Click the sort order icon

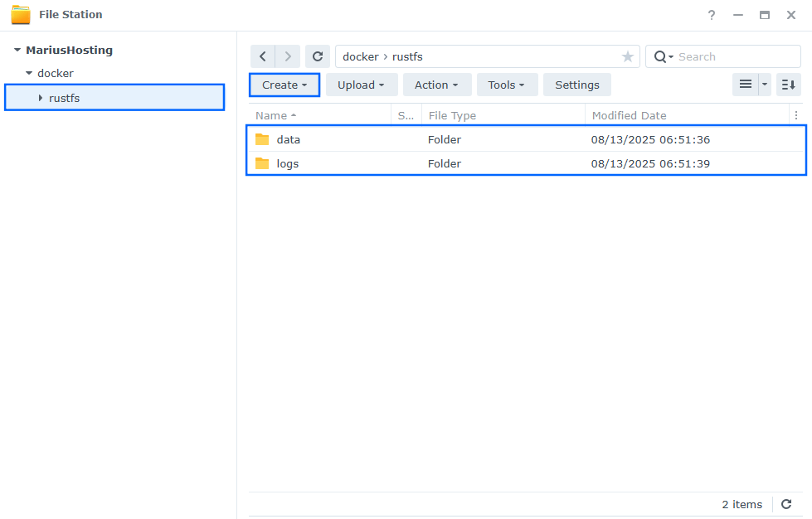(788, 85)
